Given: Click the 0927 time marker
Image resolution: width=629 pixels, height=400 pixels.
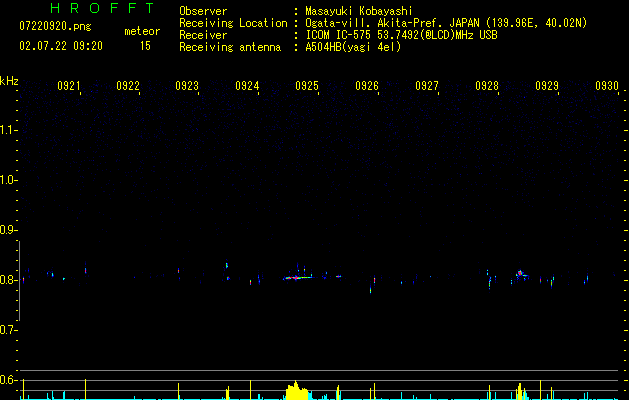Looking at the screenshot, I should 427,86.
